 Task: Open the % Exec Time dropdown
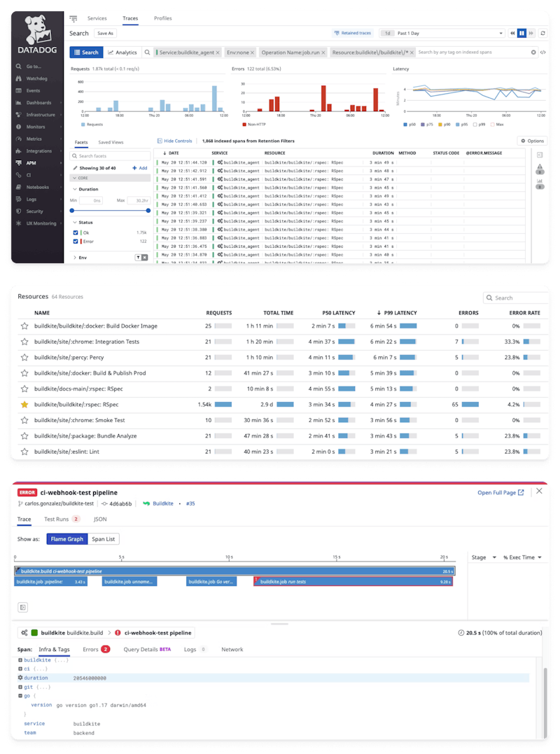point(522,557)
